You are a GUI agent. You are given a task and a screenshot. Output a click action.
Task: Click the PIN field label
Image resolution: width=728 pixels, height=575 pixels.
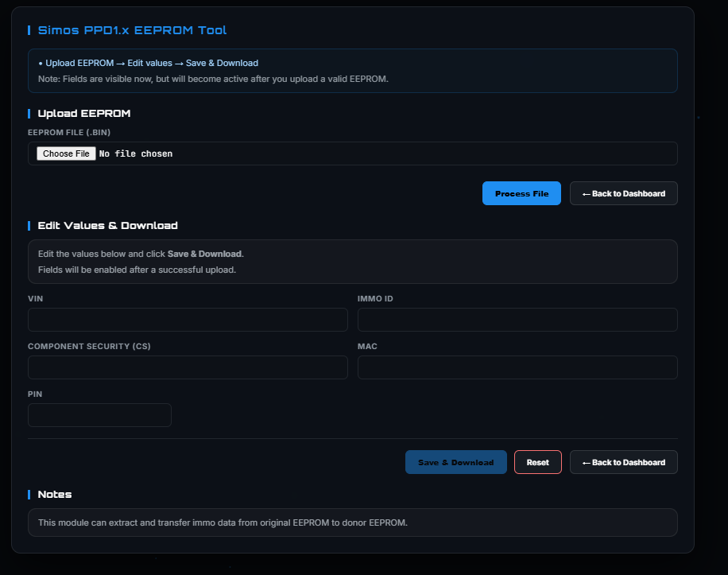click(34, 394)
